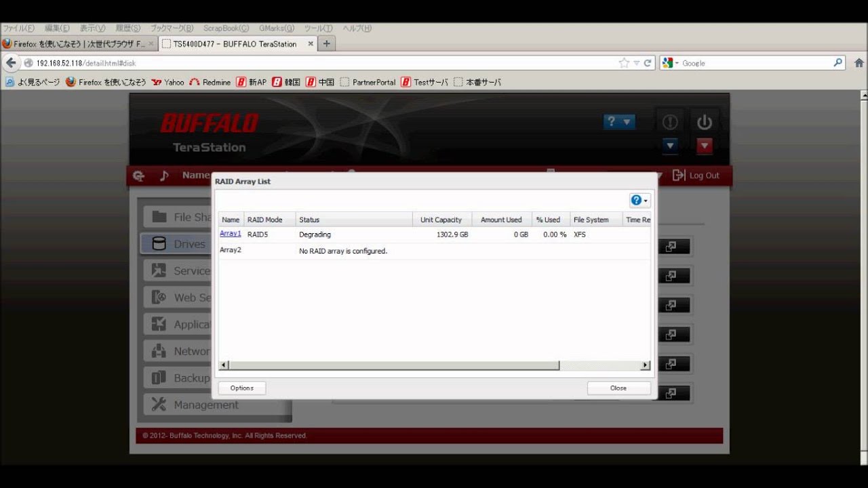
Task: Open the ファイル(F) menu
Action: click(x=18, y=28)
